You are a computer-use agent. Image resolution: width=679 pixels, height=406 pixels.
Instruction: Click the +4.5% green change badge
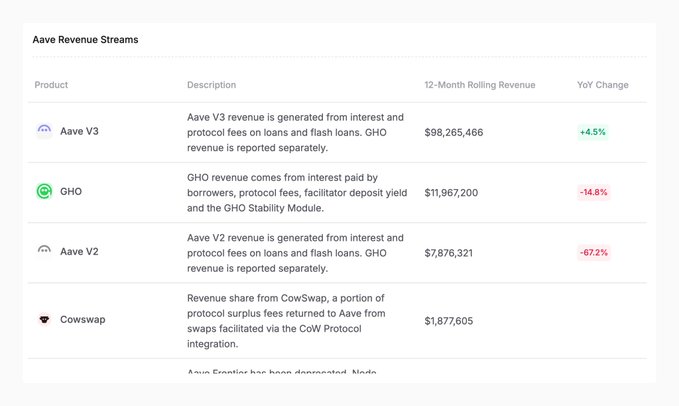point(592,132)
